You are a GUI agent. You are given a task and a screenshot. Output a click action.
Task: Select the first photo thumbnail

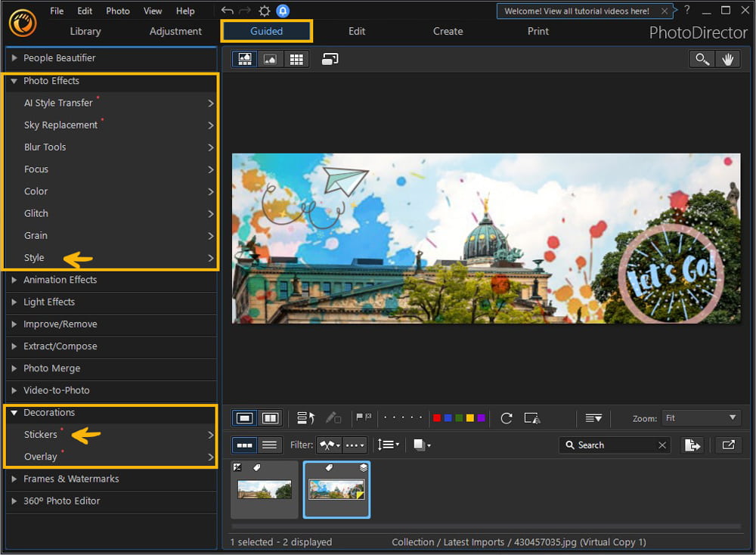(264, 489)
